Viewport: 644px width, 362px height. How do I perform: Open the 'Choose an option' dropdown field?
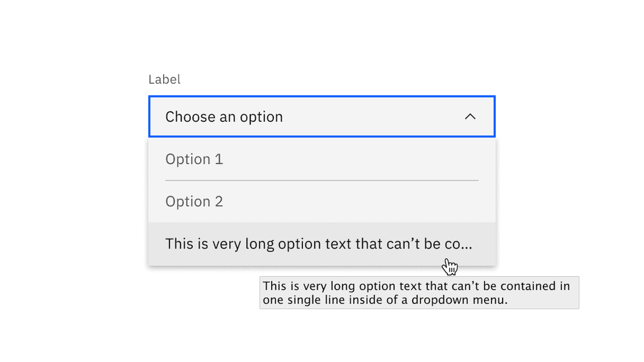click(321, 117)
